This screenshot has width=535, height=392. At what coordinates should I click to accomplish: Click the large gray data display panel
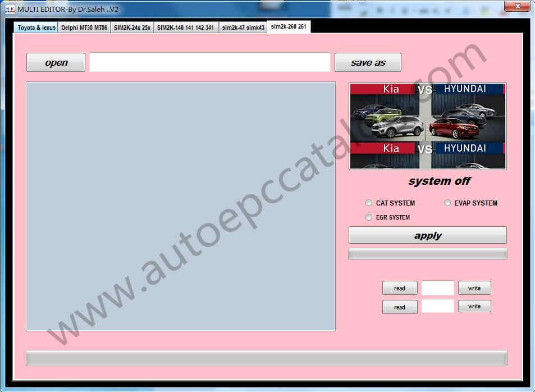pyautogui.click(x=180, y=206)
